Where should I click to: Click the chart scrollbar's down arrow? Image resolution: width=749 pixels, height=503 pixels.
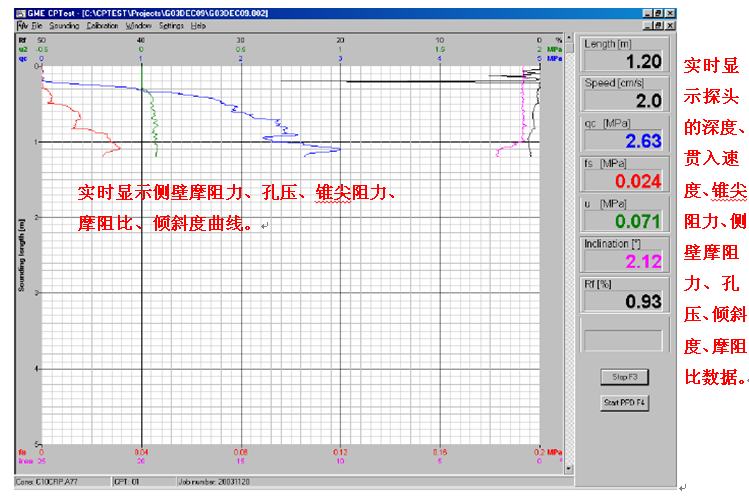click(569, 469)
